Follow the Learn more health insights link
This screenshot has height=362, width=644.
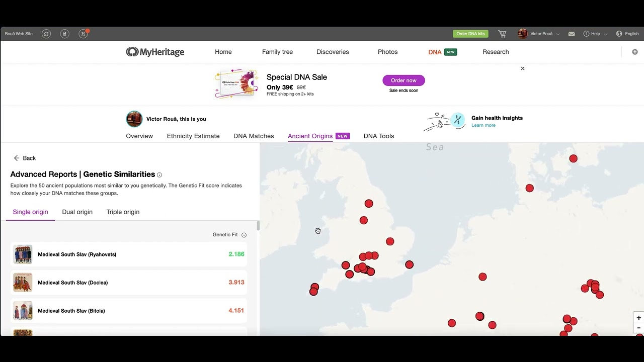pos(484,125)
